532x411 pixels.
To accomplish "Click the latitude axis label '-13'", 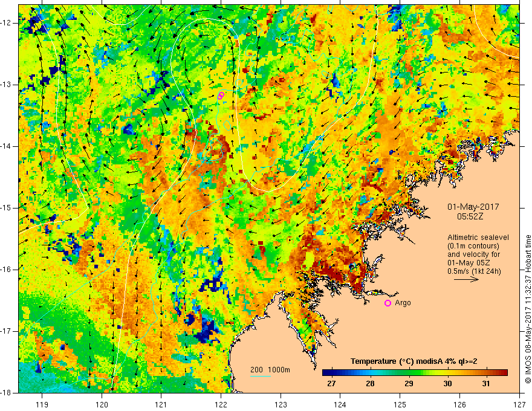I will click(6, 85).
